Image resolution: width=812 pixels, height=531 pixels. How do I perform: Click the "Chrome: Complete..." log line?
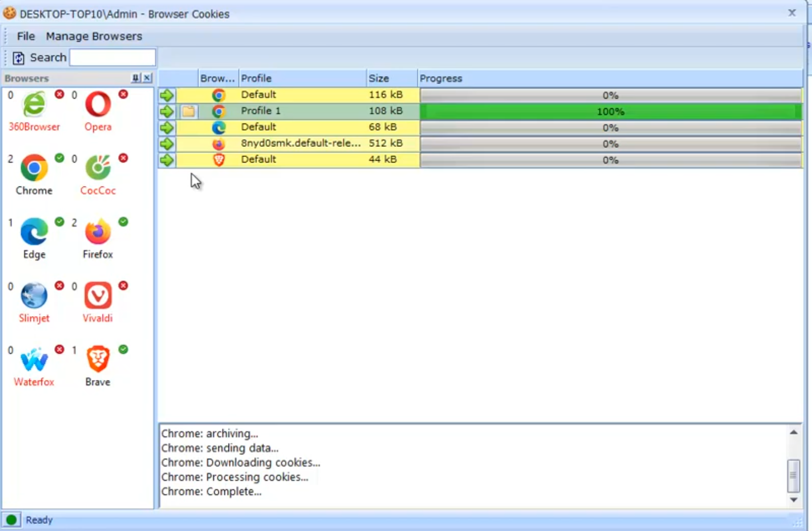coord(211,491)
